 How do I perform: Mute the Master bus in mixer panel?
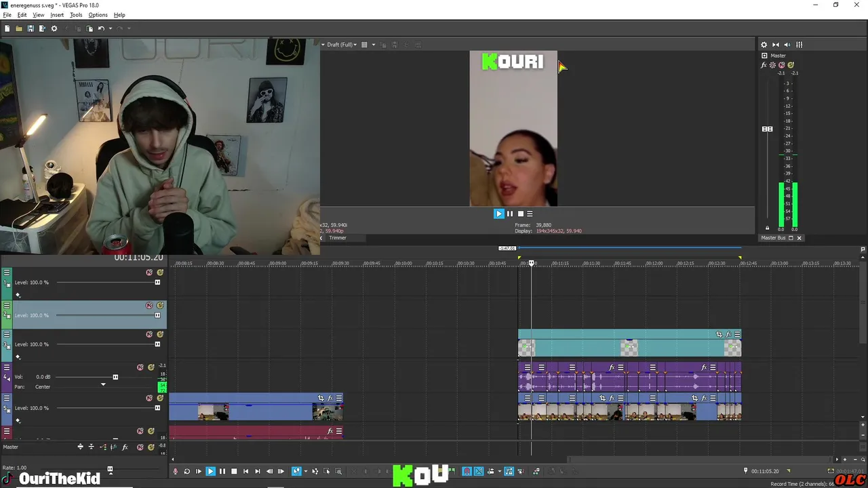[x=781, y=65]
